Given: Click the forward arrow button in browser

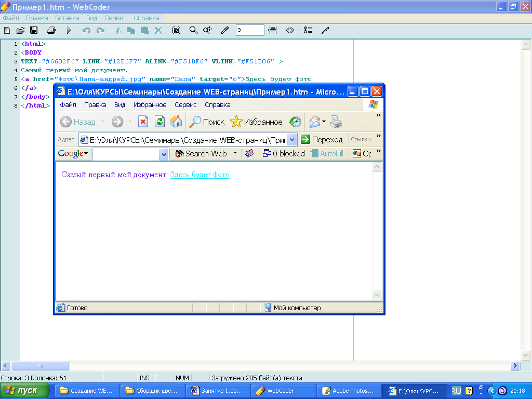Looking at the screenshot, I should [x=117, y=122].
